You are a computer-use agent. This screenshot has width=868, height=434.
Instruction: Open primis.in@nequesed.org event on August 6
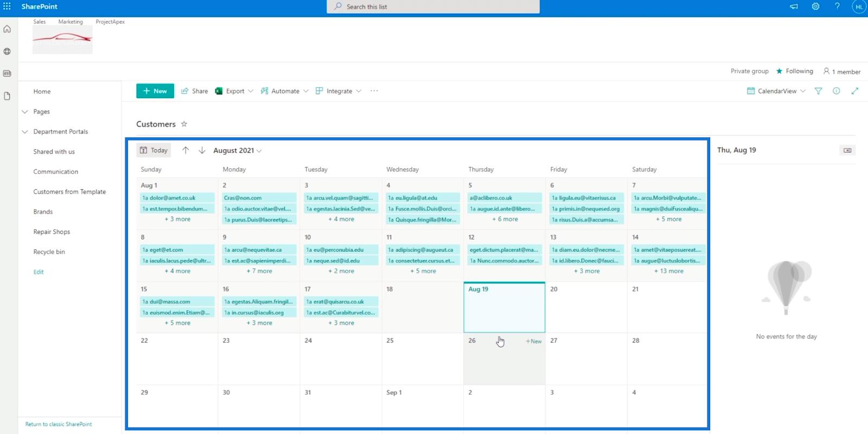pos(586,209)
